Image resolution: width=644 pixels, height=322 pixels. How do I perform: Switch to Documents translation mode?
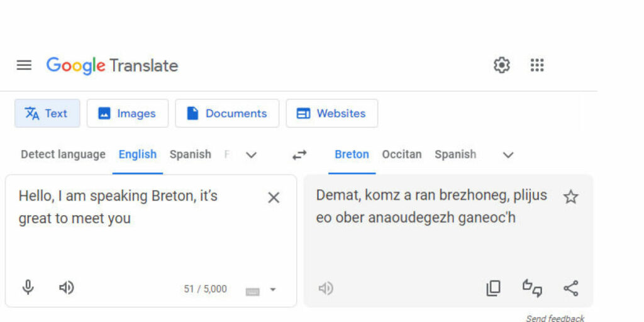pos(227,113)
